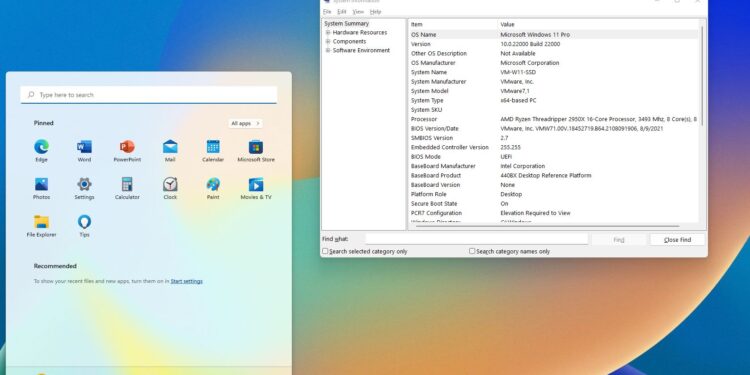Select the BaseBoard Product row
The width and height of the screenshot is (750, 375).
pos(554,176)
